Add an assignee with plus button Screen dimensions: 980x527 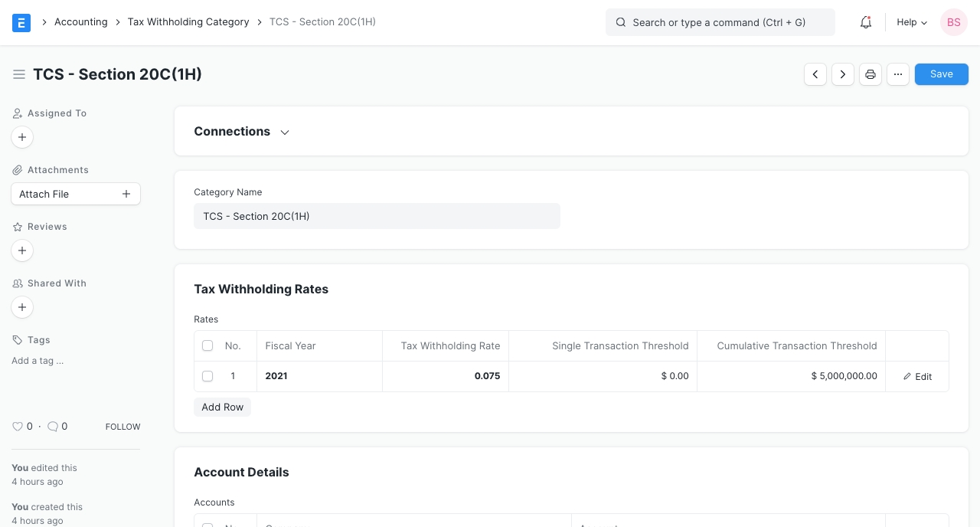22,137
